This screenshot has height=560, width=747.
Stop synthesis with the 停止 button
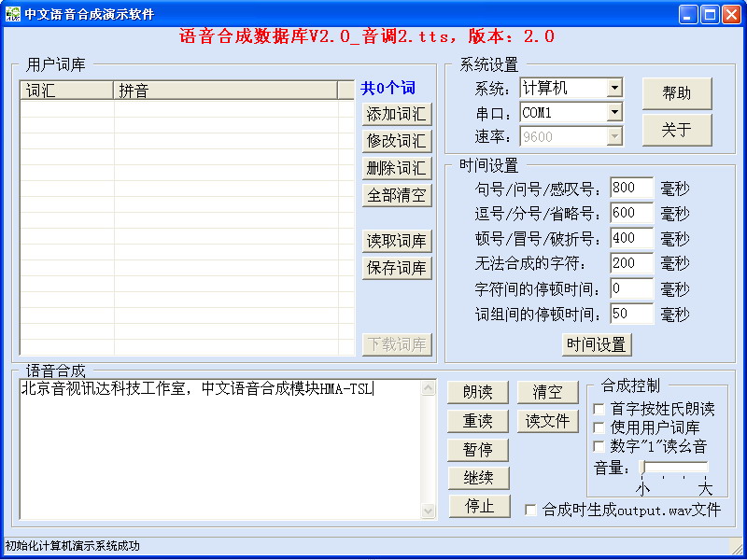pos(480,506)
